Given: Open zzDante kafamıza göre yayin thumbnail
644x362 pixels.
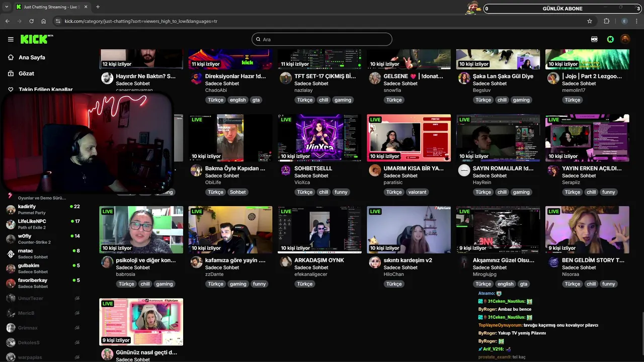Looking at the screenshot, I should (x=230, y=230).
